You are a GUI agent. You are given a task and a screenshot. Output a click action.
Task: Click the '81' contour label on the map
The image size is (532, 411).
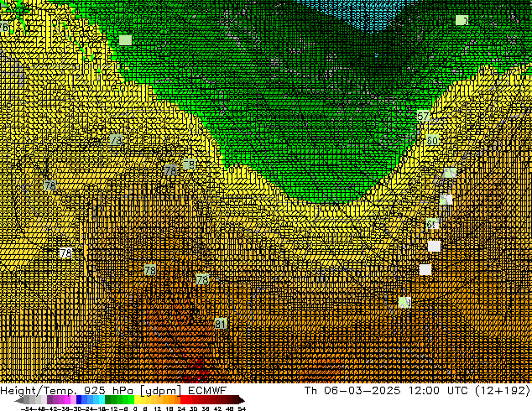click(x=220, y=324)
